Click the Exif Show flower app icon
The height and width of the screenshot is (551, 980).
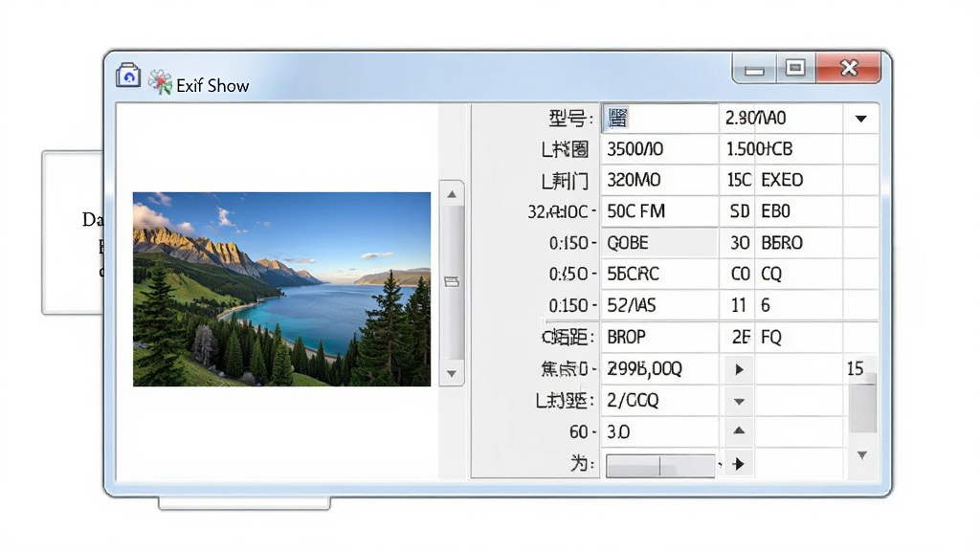tap(160, 82)
